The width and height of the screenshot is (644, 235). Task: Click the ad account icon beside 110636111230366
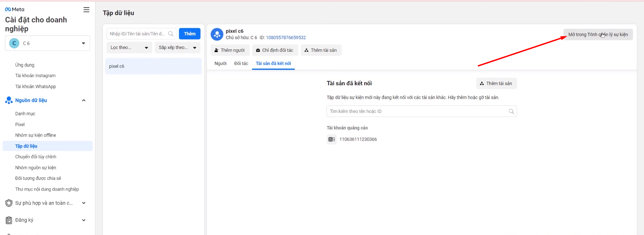coord(331,139)
